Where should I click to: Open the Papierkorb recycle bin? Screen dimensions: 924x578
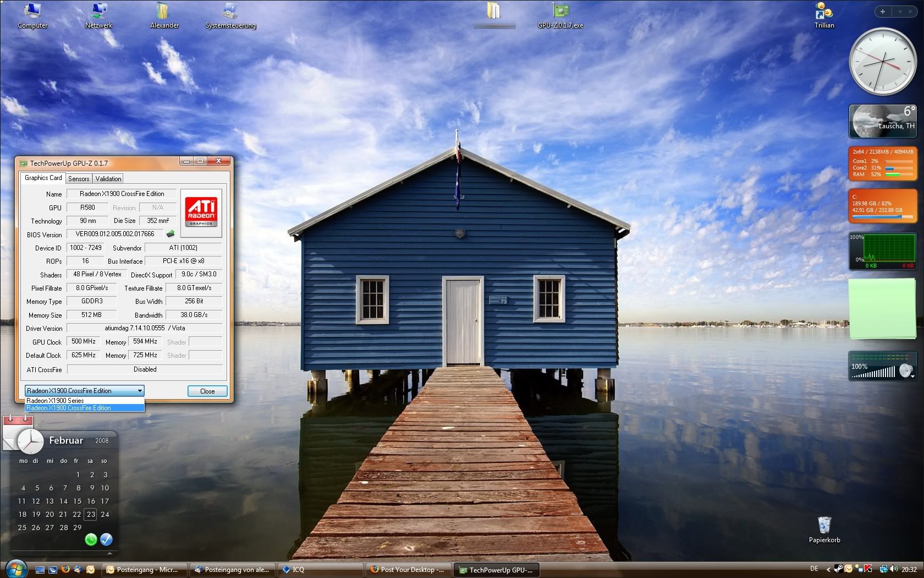[x=824, y=527]
